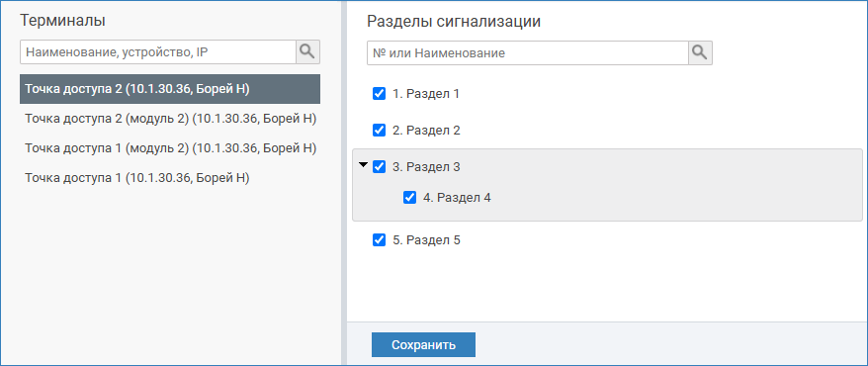Uncheck the nested 4. Раздел 4 checkbox
868x366 pixels.
coord(409,197)
